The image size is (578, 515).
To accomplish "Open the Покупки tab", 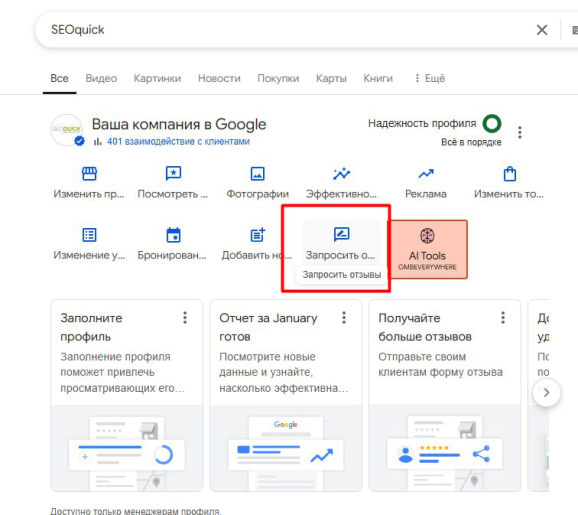I will click(278, 79).
